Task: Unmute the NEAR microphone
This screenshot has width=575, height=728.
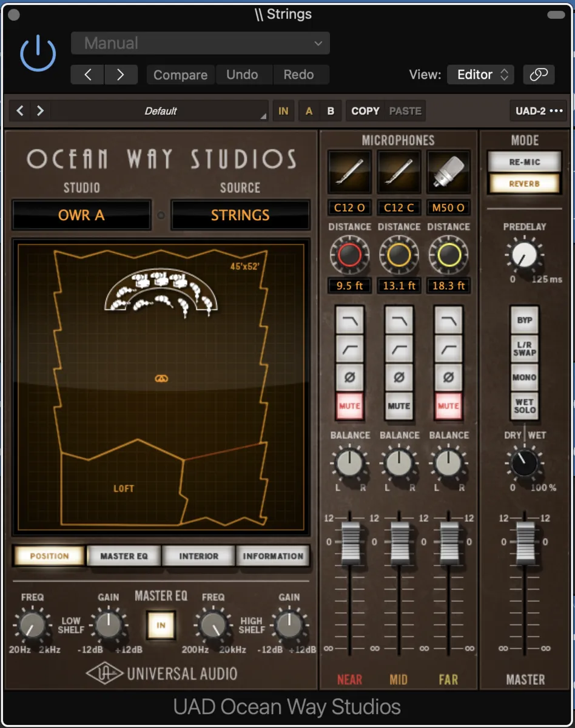Action: 349,406
